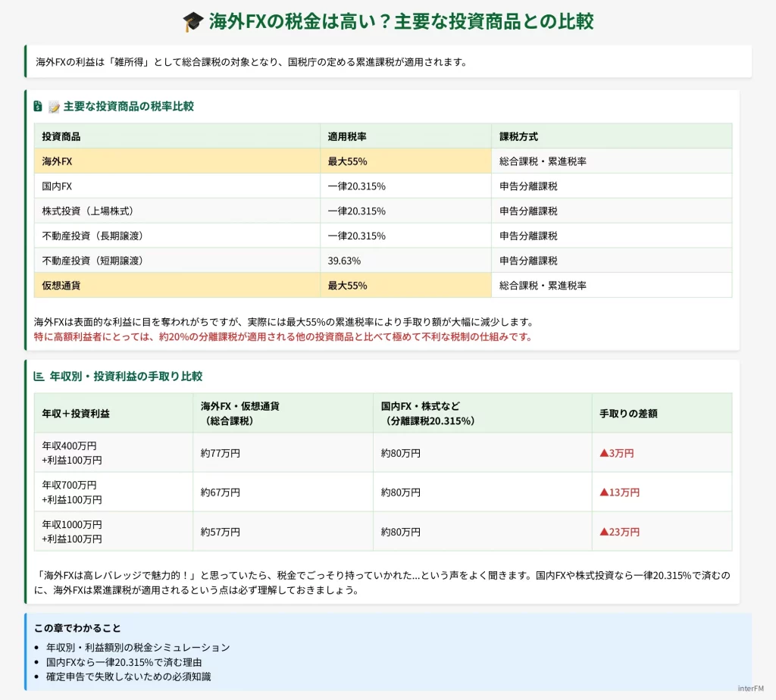Select the 課税方式 column header
This screenshot has width=776, height=700.
(x=519, y=136)
